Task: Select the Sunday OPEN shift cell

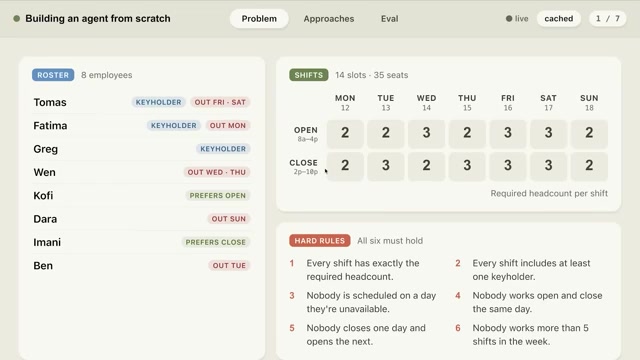Action: coord(589,134)
